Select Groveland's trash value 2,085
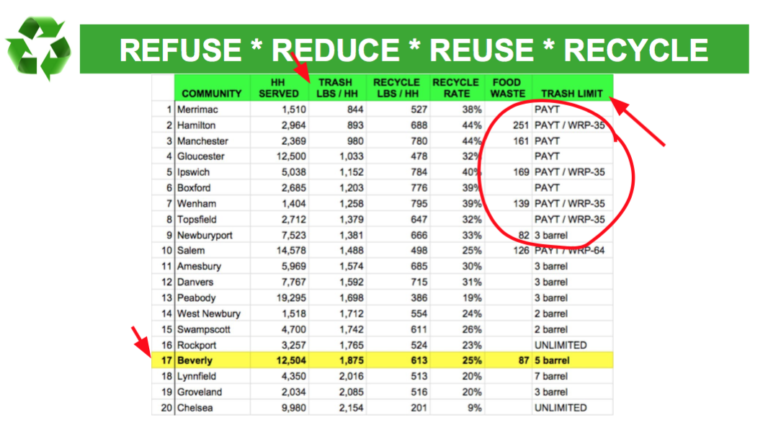 click(351, 392)
